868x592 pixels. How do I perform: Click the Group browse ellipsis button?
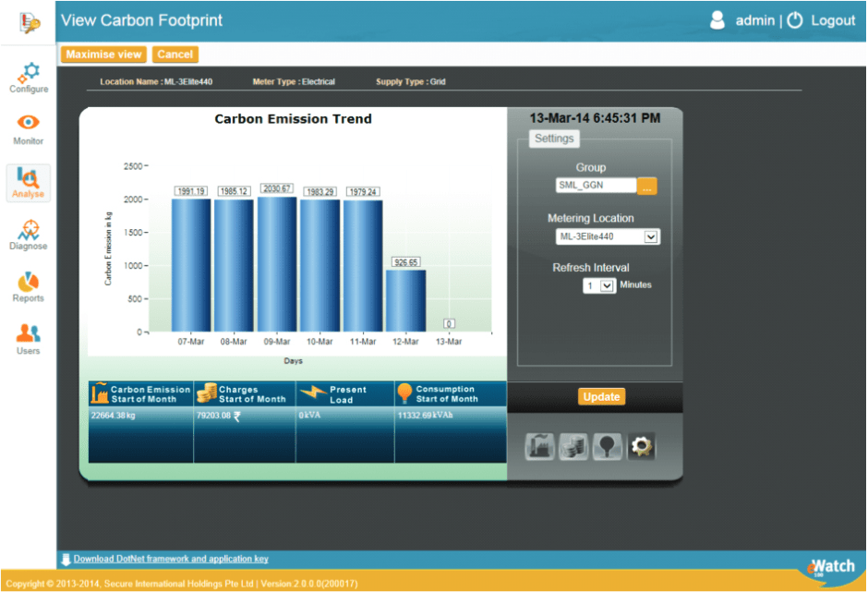646,186
